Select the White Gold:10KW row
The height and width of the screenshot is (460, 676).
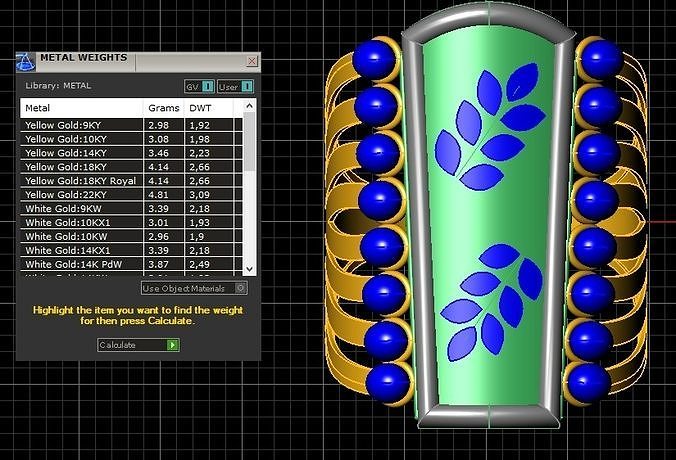tap(131, 236)
